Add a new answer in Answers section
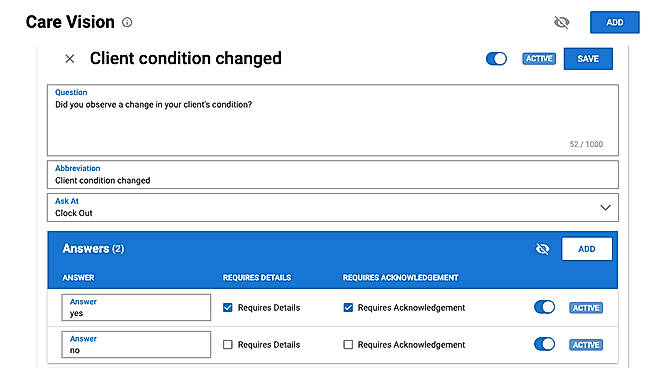Image resolution: width=668 pixels, height=368 pixels. point(587,249)
